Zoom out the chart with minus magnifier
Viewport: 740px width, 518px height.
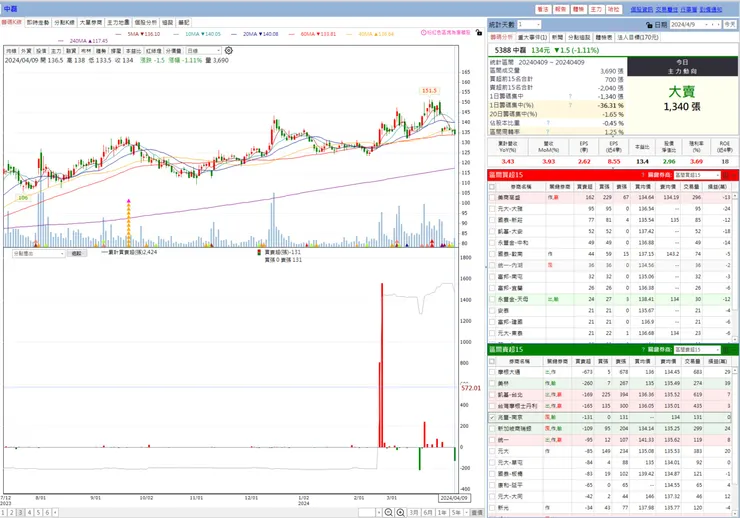(x=388, y=512)
